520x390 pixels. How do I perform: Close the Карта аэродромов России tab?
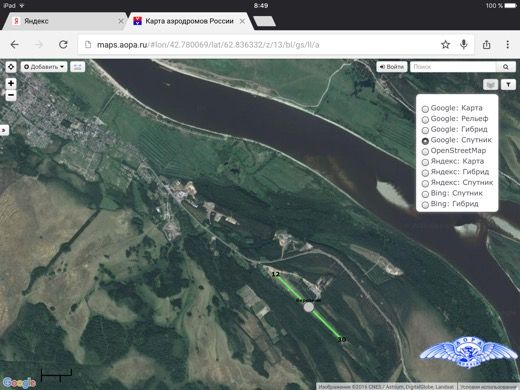242,21
